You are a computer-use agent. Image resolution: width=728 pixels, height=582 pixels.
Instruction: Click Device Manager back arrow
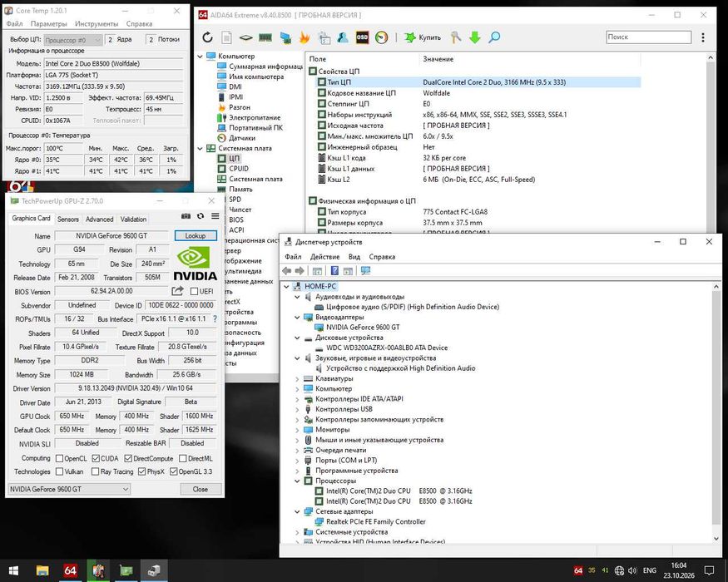pyautogui.click(x=286, y=270)
